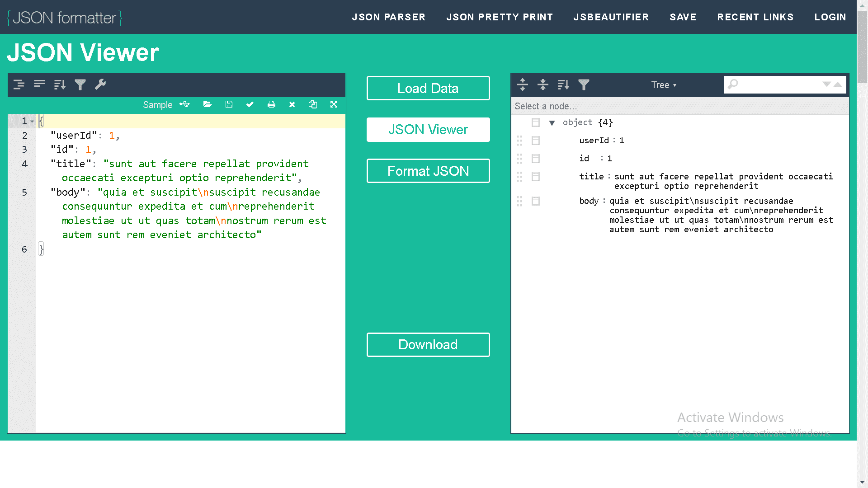Image resolution: width=868 pixels, height=488 pixels.
Task: Click the action box beside body node
Action: tap(536, 201)
